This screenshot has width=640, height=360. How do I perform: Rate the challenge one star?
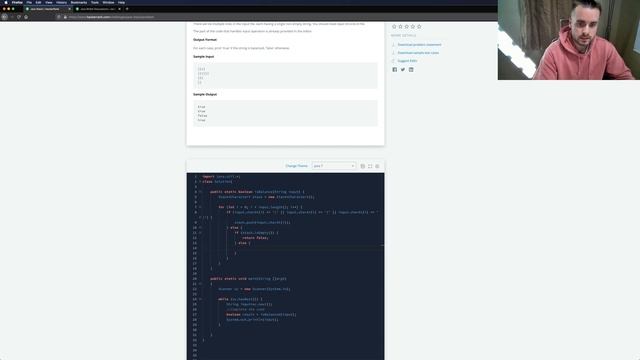(394, 27)
